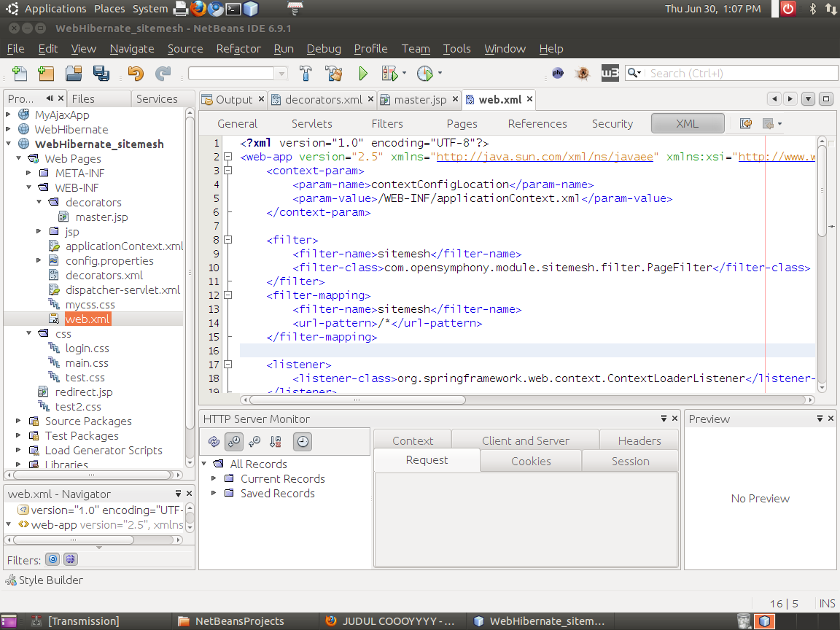
Task: Click the W3 validator toolbar icon
Action: coord(610,74)
